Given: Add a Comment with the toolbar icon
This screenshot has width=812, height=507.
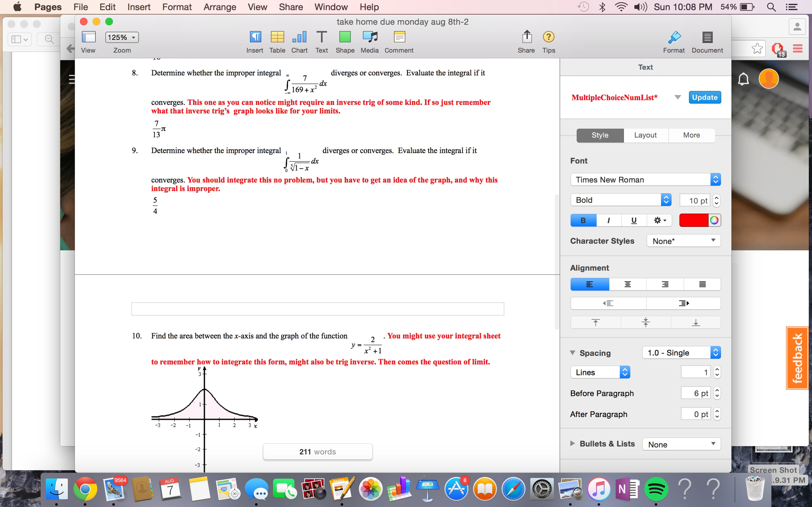Looking at the screenshot, I should coord(399,37).
